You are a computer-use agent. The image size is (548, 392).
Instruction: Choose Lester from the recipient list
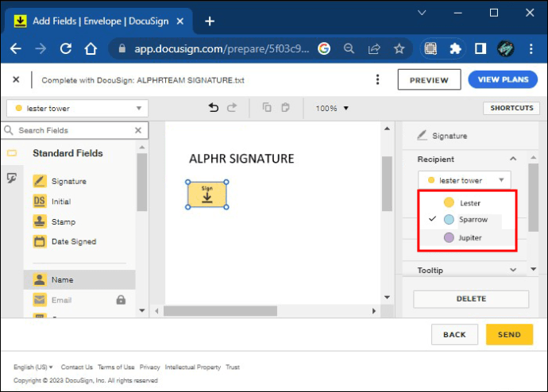click(466, 203)
